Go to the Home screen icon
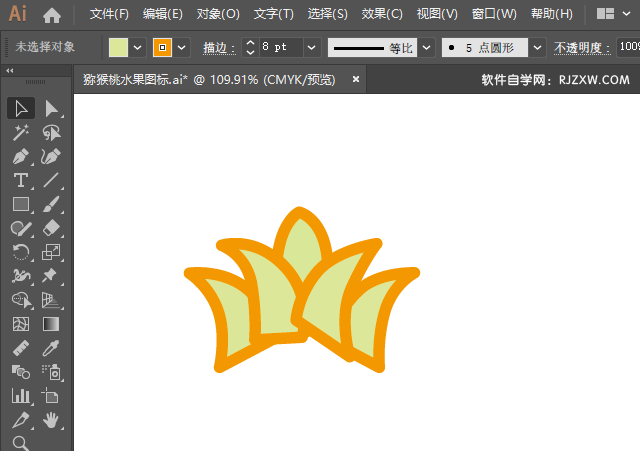The height and width of the screenshot is (451, 640). (x=52, y=15)
